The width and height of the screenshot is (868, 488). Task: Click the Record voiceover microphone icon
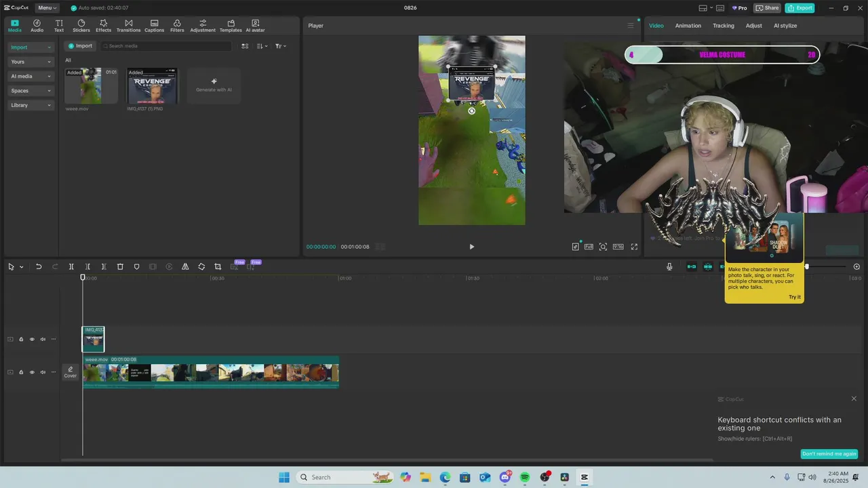click(x=669, y=267)
